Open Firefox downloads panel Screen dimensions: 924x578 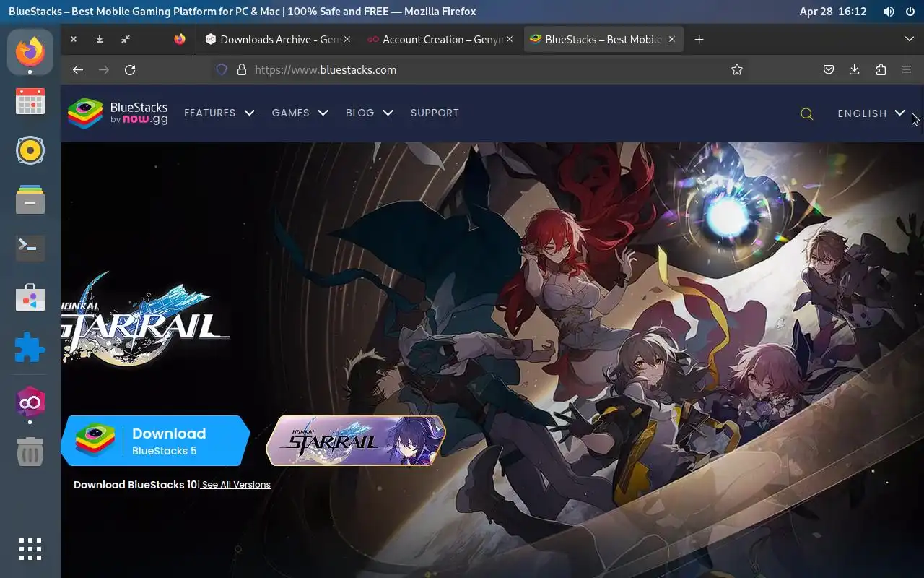click(x=855, y=70)
